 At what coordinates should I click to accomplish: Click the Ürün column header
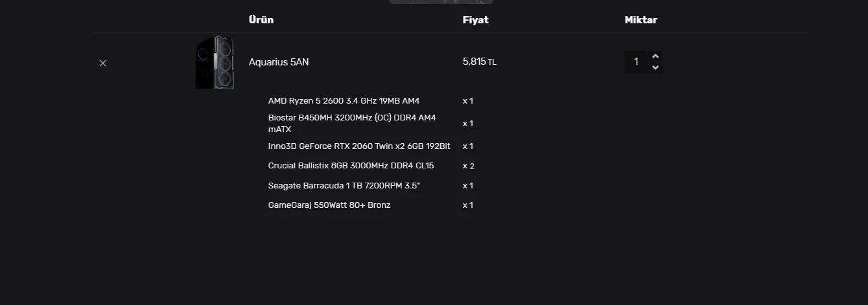point(261,20)
